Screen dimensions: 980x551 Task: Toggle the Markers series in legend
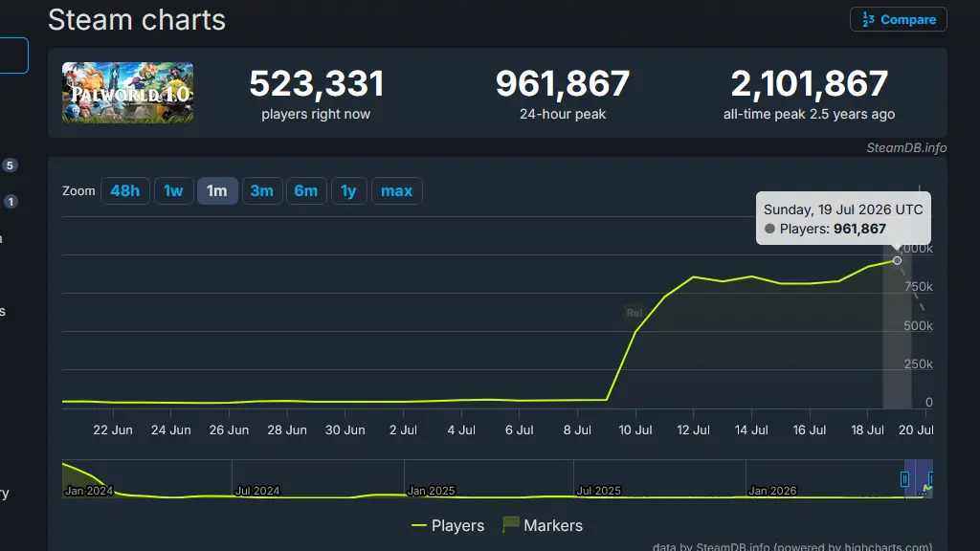click(543, 525)
